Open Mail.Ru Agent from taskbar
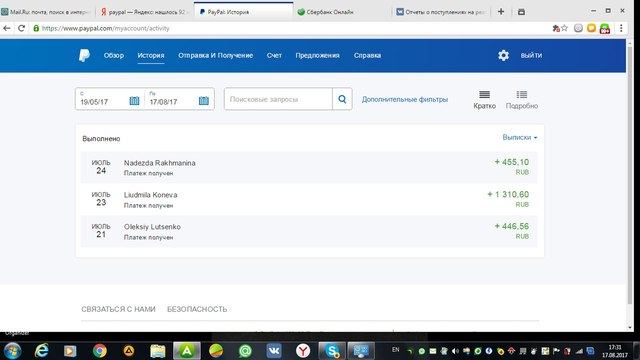640x360 pixels. pyautogui.click(x=245, y=351)
